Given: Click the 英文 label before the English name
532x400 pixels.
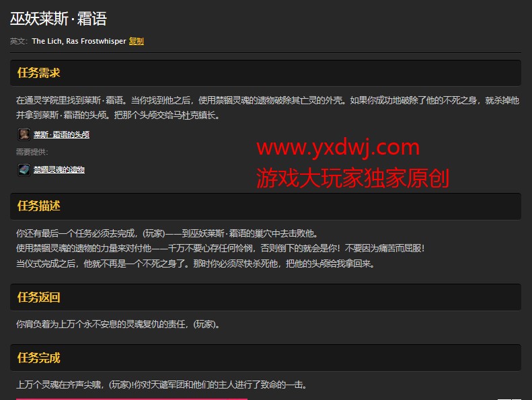Looking at the screenshot, I should tap(19, 41).
